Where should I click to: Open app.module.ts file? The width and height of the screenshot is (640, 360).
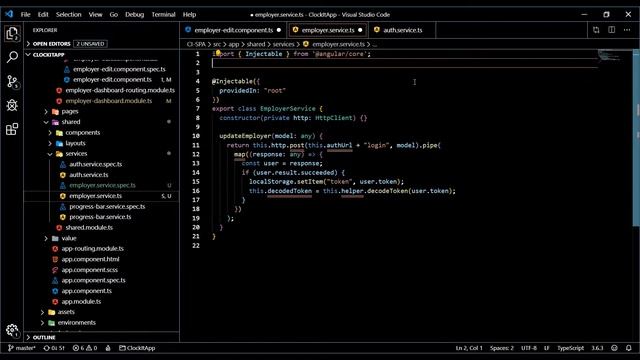point(81,302)
